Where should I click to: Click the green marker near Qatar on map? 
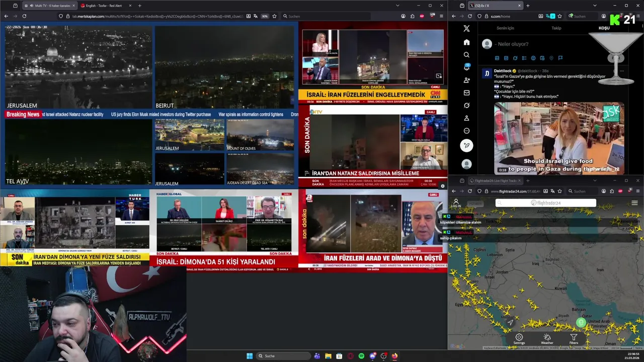(581, 323)
